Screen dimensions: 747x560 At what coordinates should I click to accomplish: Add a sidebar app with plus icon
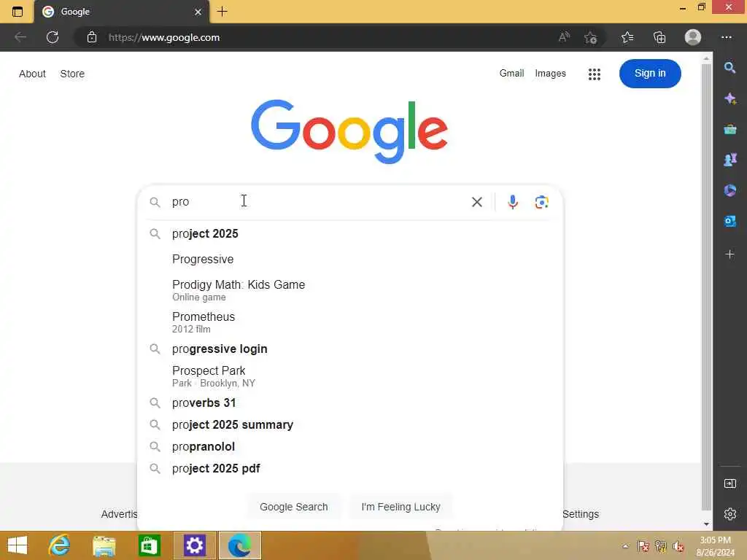pos(729,254)
